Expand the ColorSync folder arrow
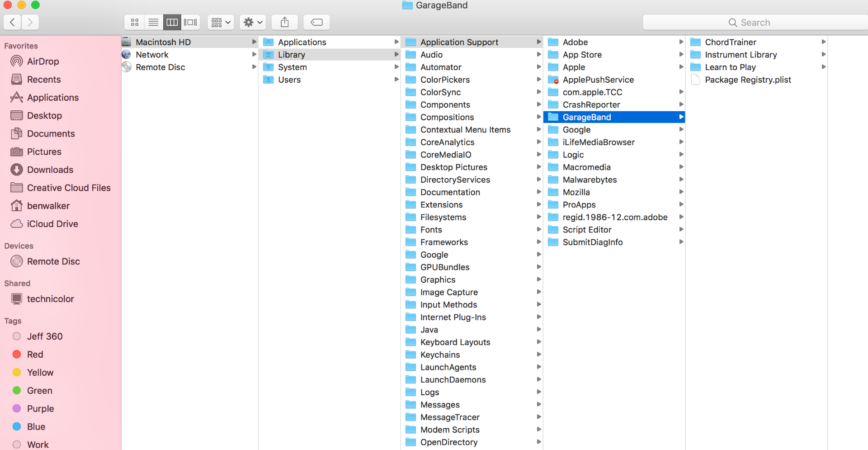 pos(538,92)
